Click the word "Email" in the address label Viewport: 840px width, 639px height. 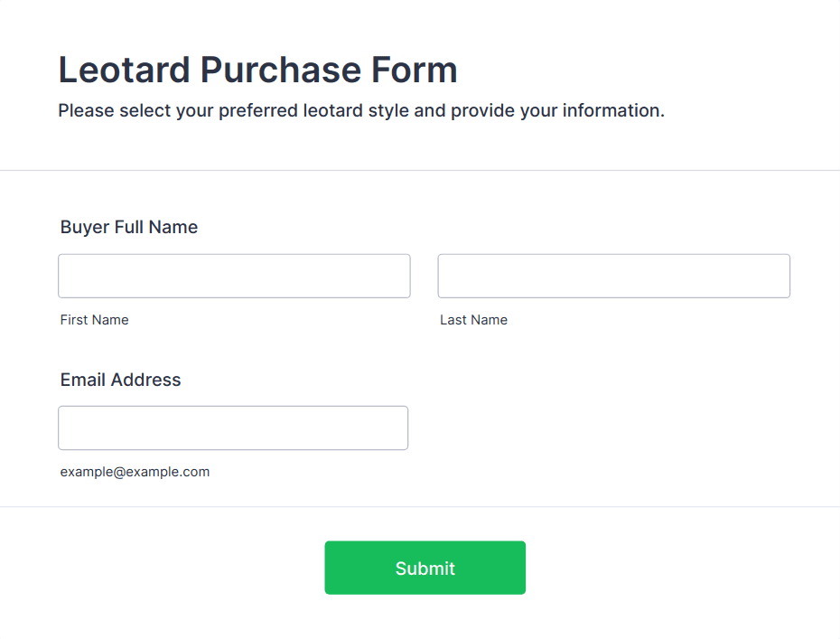[84, 380]
